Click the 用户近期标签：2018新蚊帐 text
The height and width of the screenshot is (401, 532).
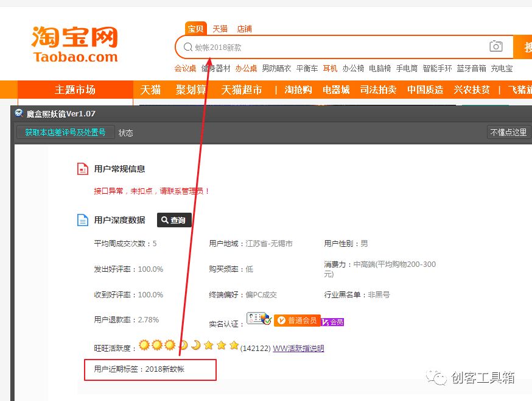point(139,369)
